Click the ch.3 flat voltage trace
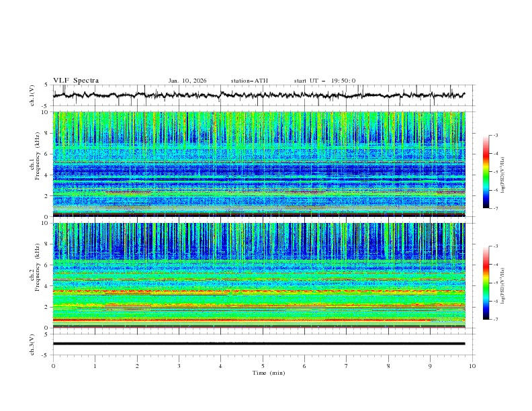532x411 pixels. point(262,343)
